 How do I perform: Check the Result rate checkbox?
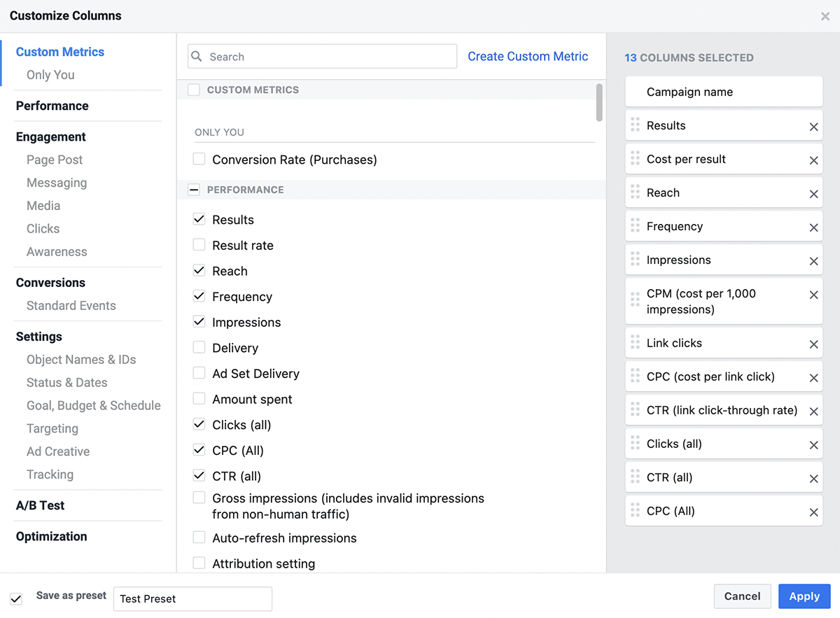[199, 245]
